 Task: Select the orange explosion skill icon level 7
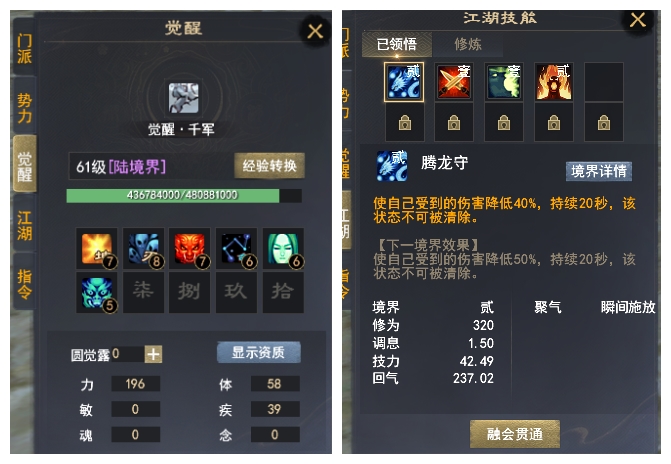pos(97,248)
